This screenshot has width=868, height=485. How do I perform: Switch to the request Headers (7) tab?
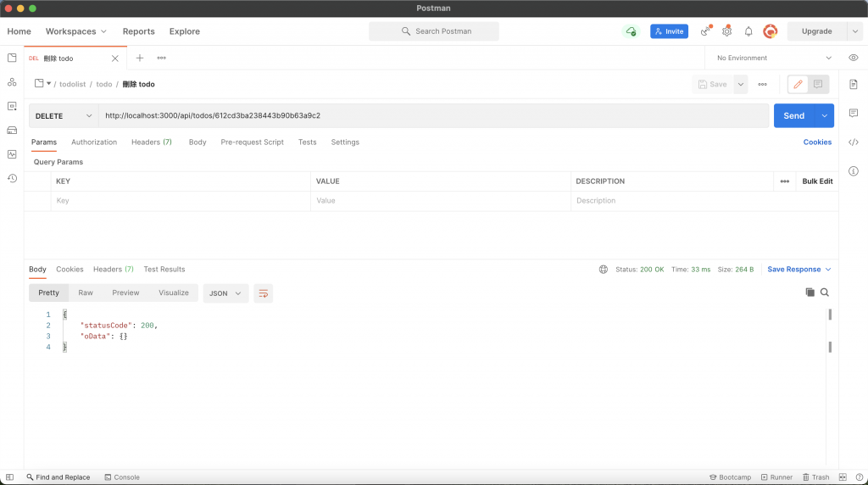[x=151, y=142]
